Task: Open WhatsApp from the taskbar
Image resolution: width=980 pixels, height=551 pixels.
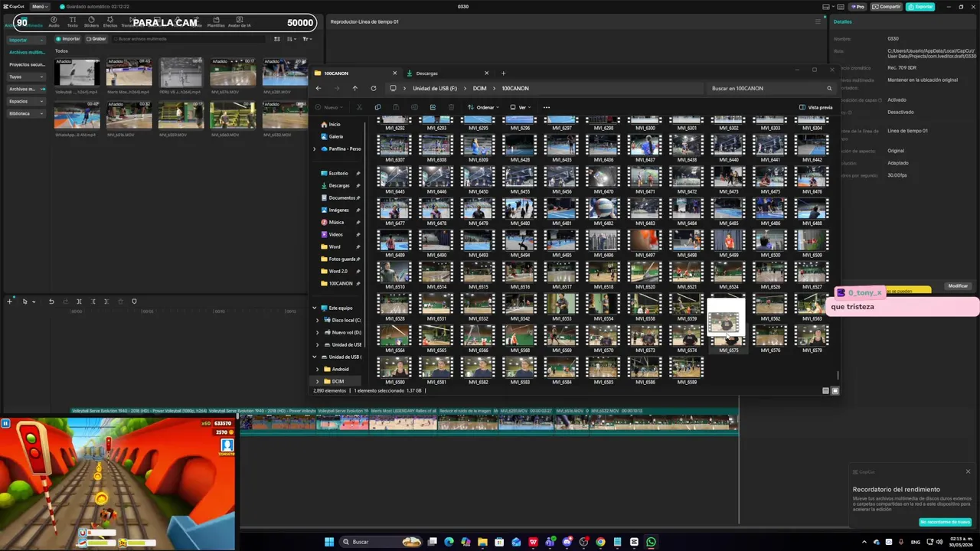Action: pyautogui.click(x=651, y=542)
